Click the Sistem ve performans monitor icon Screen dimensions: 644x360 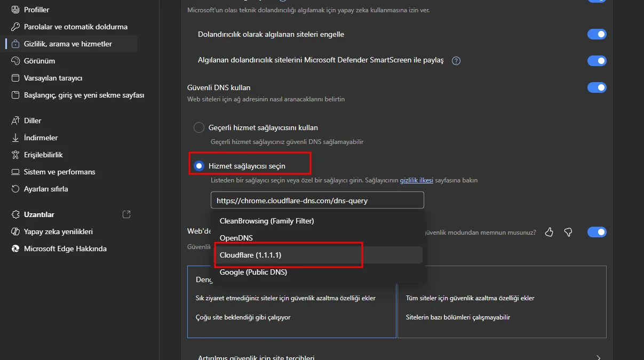click(x=15, y=172)
